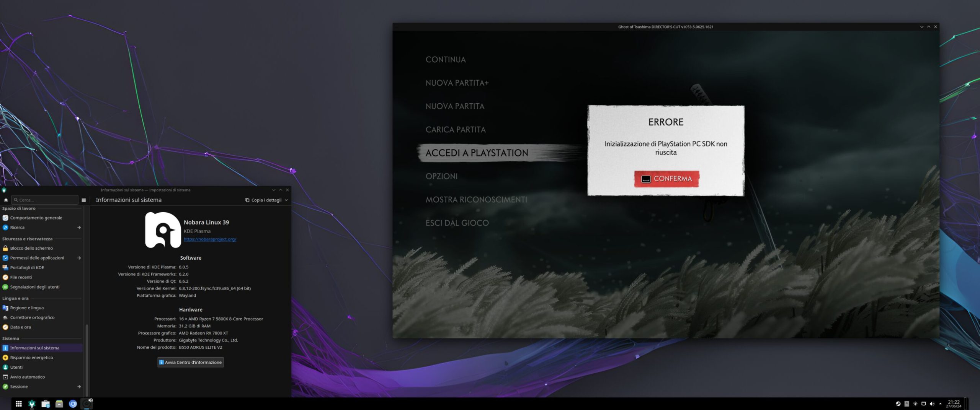The height and width of the screenshot is (410, 980).
Task: Click CONFERMA in the ERRORE dialog
Action: [x=666, y=179]
